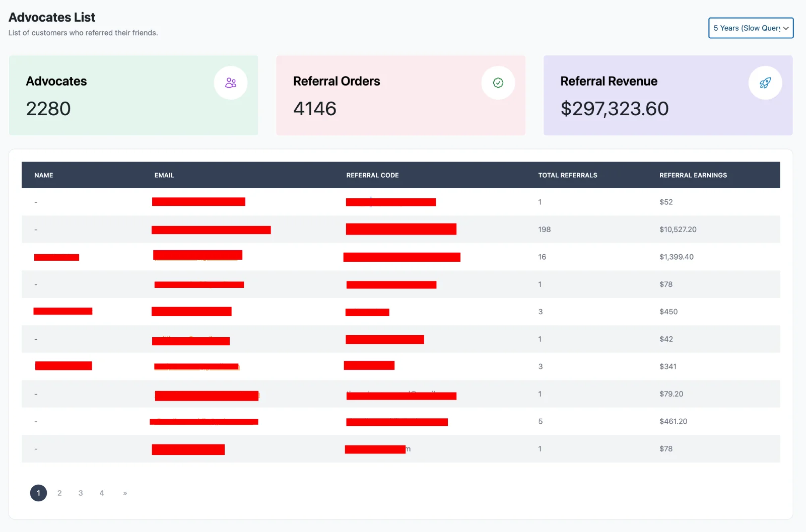
Task: Click the REFERRAL EARNINGS column header
Action: point(693,175)
